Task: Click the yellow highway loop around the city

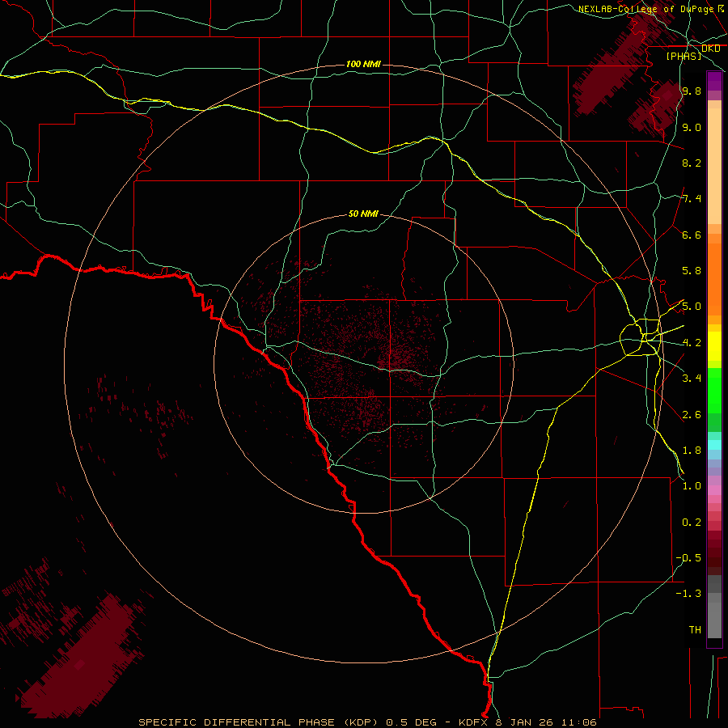Action: coord(640,337)
